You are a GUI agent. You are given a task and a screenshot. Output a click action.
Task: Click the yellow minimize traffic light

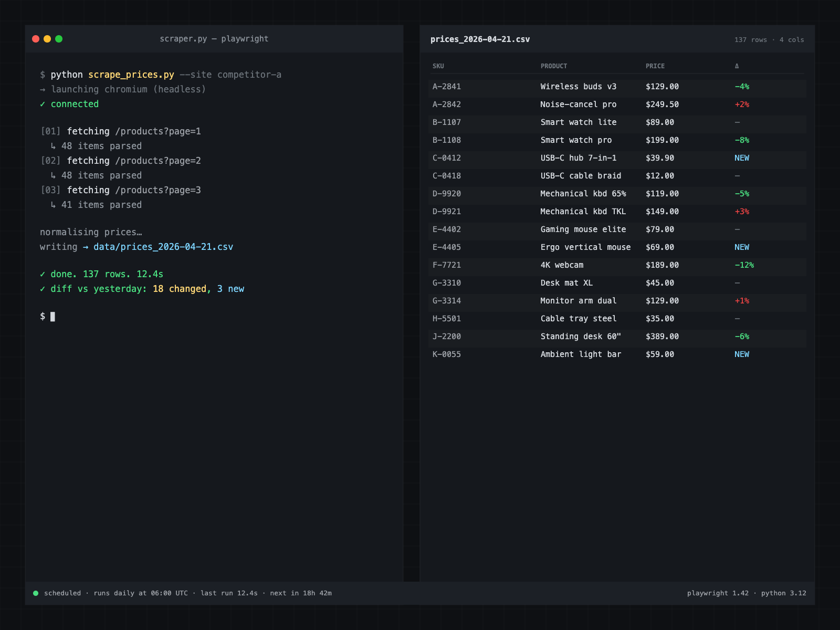(47, 38)
